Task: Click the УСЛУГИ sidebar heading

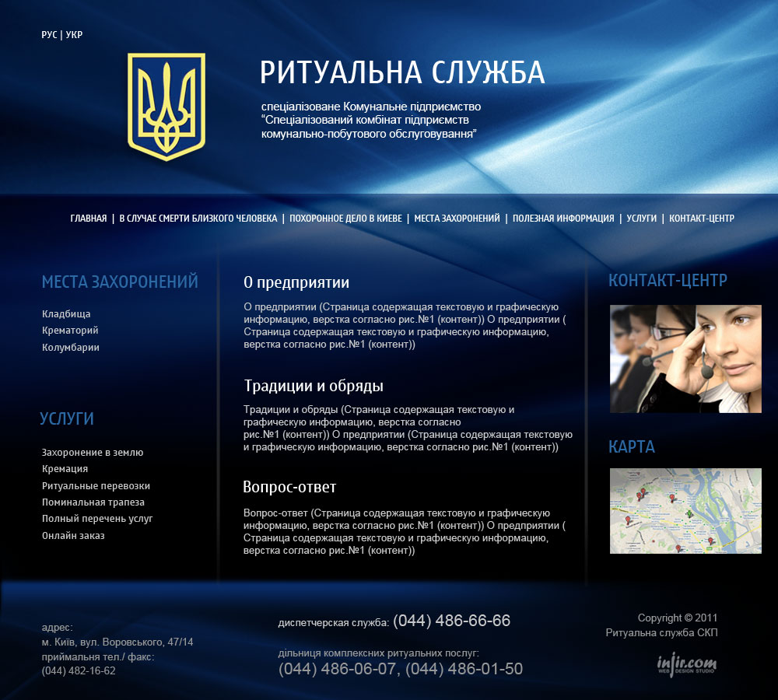Action: (x=67, y=418)
